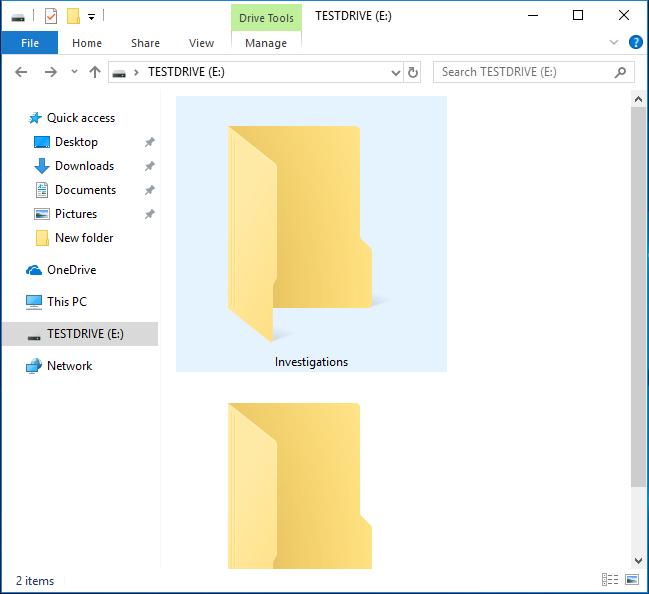Switch to the View ribbon tab
The width and height of the screenshot is (649, 594).
tap(202, 43)
